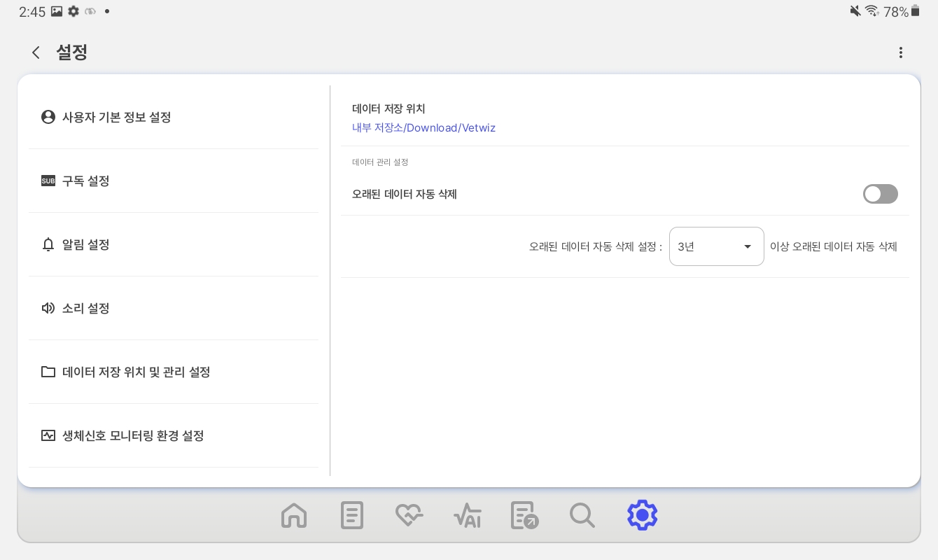
Task: Click the waveform icon beside 생체신호 모니터링
Action: pyautogui.click(x=48, y=435)
